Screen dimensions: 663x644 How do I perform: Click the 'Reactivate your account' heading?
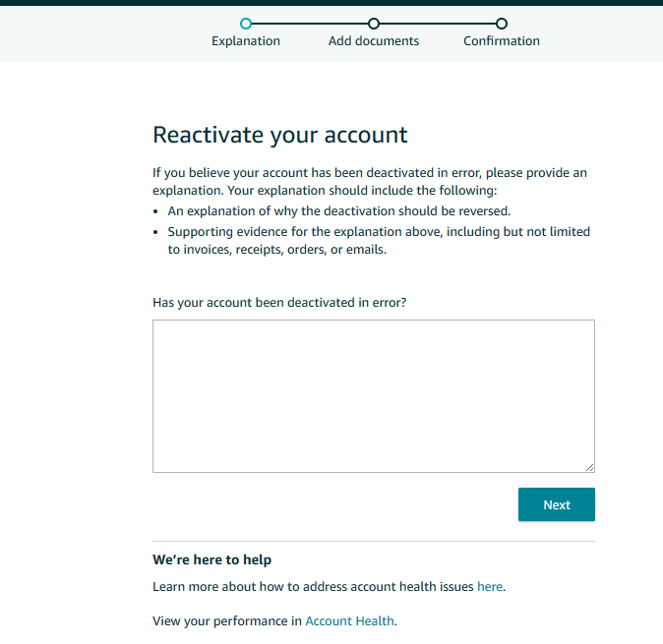pos(280,136)
